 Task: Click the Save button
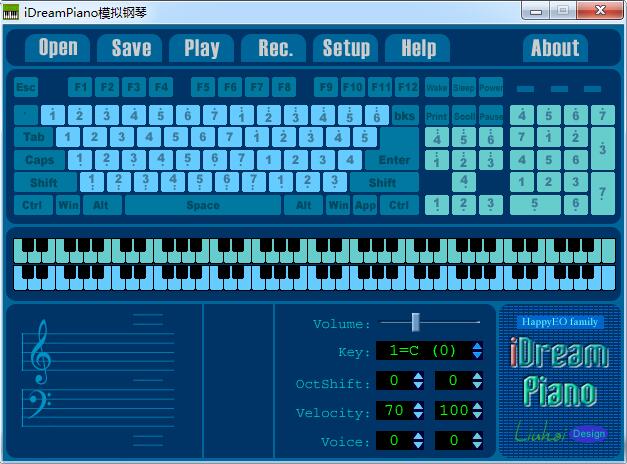coord(130,48)
